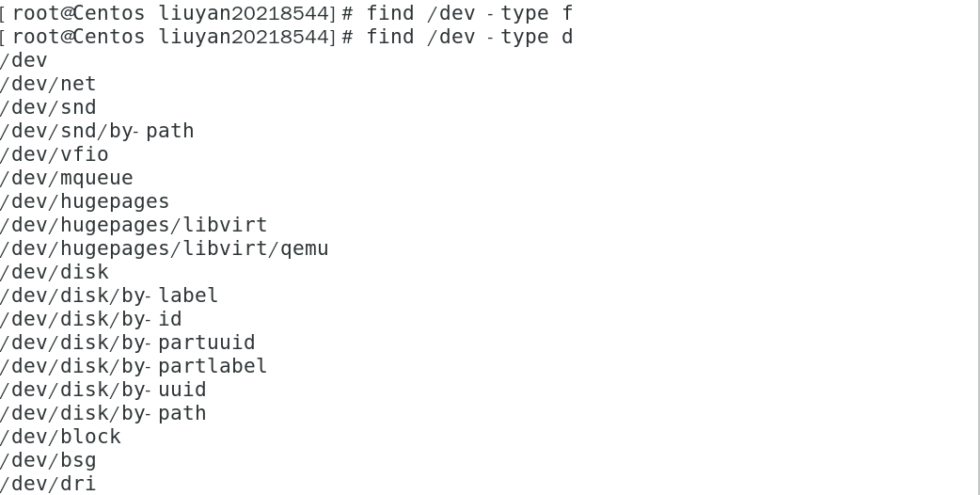
Task: Click the /dev/disk/by-id path
Action: point(91,319)
